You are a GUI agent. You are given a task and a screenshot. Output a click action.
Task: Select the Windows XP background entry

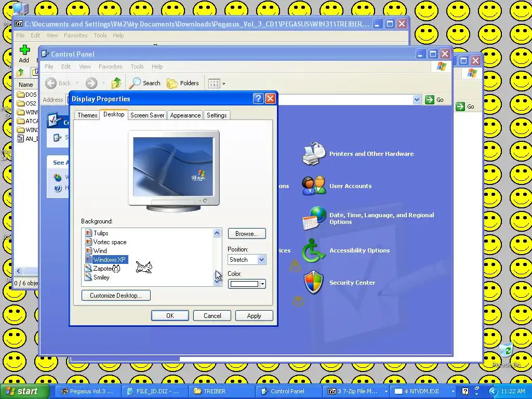(106, 260)
